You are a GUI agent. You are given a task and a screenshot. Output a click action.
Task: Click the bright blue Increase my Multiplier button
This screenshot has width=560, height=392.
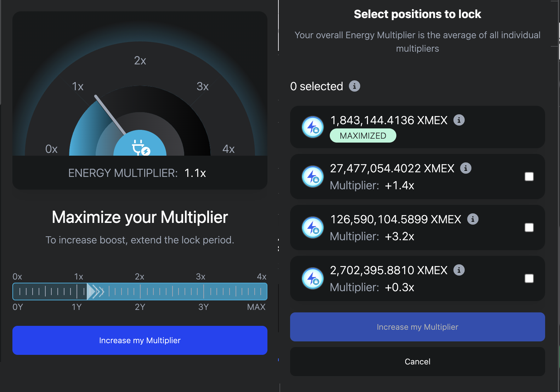[140, 340]
